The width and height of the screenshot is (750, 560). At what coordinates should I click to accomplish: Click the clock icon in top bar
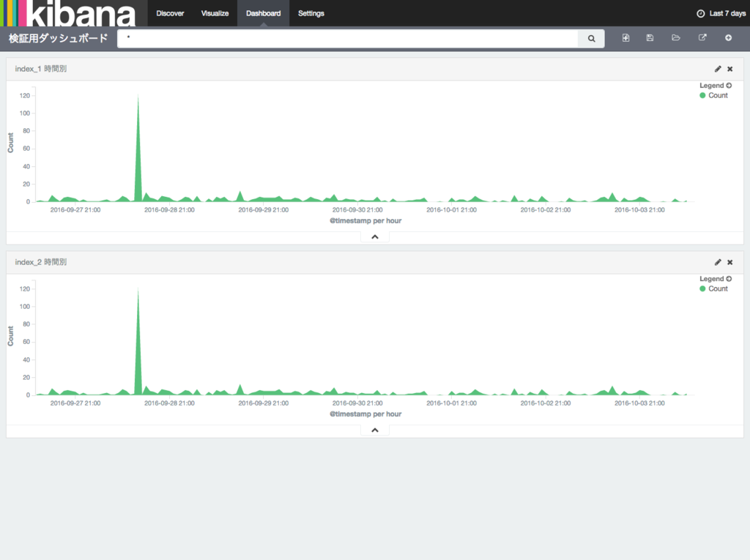click(701, 13)
